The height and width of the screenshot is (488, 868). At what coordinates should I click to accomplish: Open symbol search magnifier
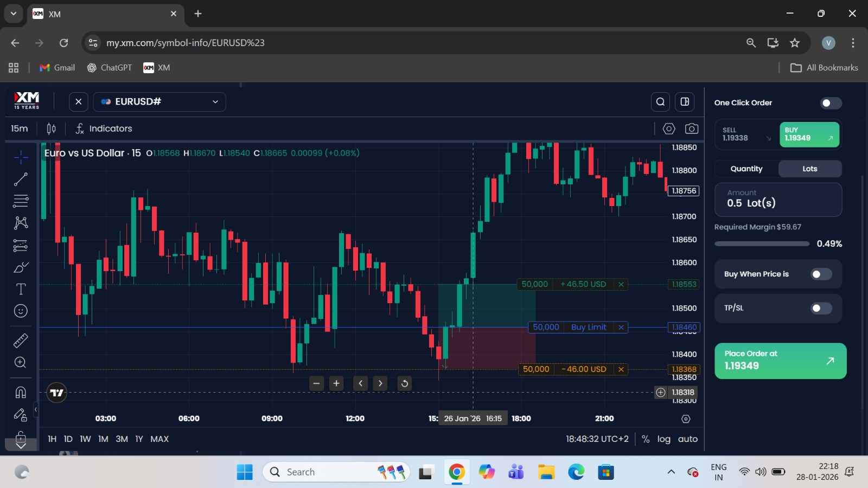point(660,101)
